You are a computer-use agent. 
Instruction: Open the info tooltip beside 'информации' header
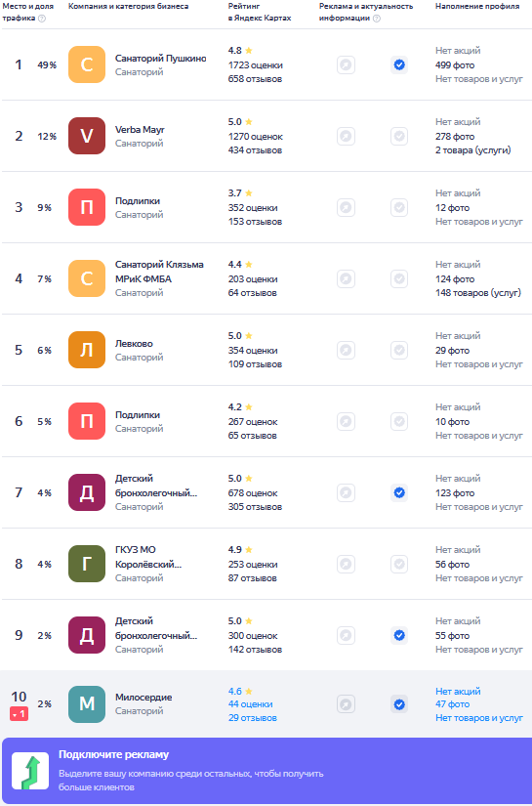pyautogui.click(x=377, y=19)
